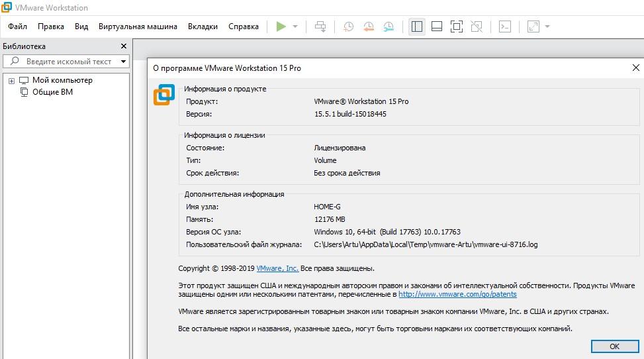Image resolution: width=644 pixels, height=359 pixels.
Task: Click the Библиотека panel title
Action: (24, 46)
